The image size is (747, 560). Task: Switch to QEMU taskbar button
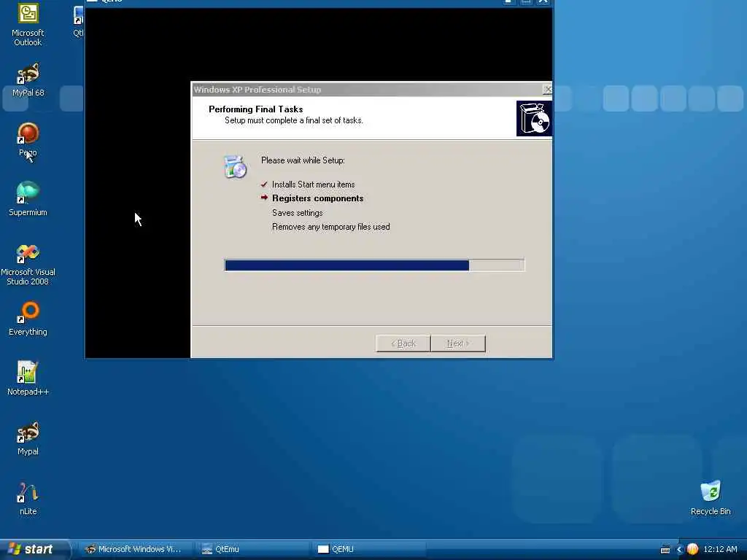[368, 549]
